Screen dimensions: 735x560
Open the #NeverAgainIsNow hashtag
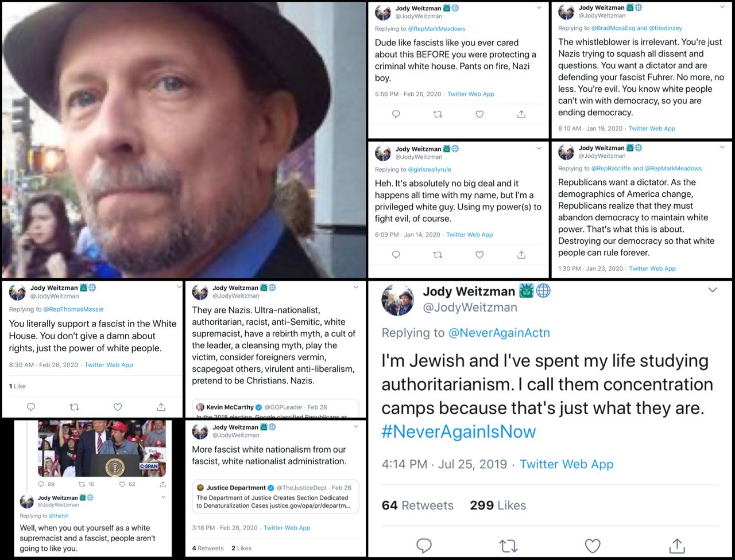click(x=459, y=431)
